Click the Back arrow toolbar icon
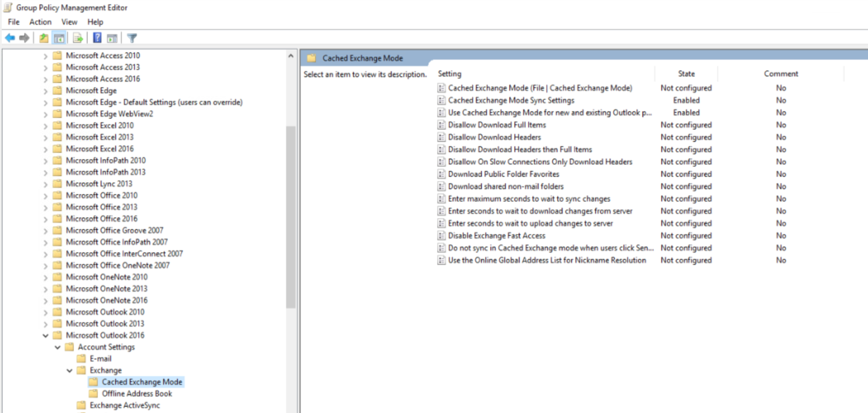This screenshot has width=868, height=413. pyautogui.click(x=10, y=38)
